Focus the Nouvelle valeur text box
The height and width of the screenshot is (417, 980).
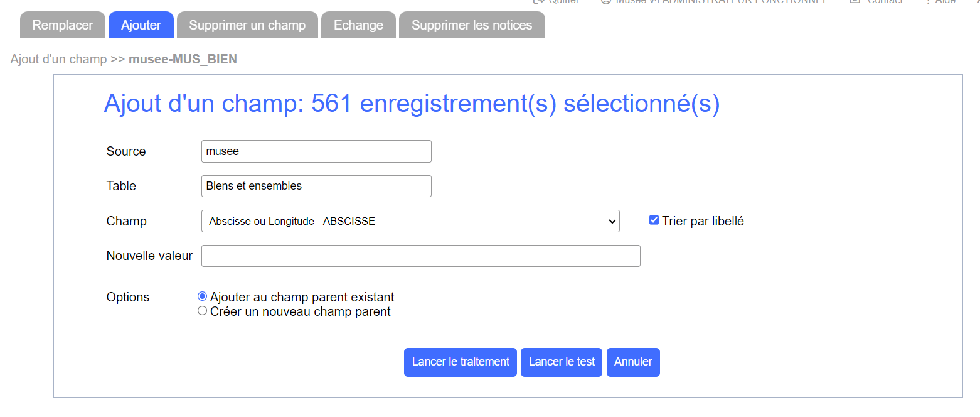[421, 256]
